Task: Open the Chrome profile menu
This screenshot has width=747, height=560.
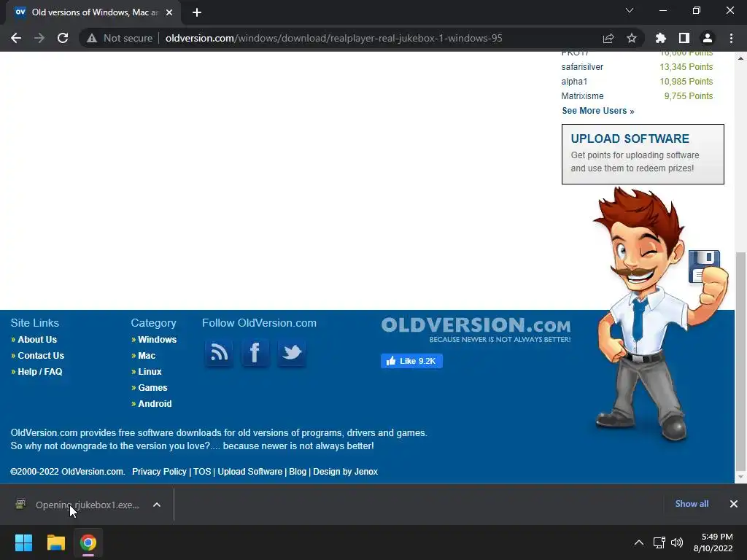Action: tap(708, 38)
